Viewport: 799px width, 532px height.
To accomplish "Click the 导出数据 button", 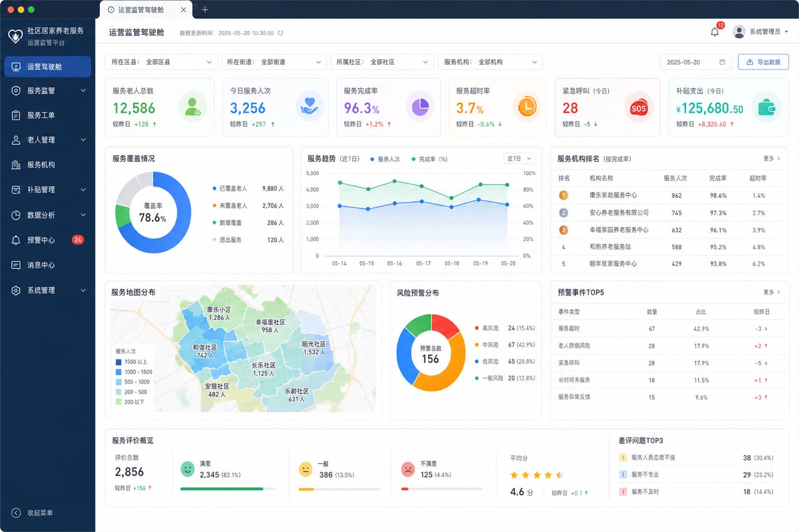I will (x=763, y=62).
